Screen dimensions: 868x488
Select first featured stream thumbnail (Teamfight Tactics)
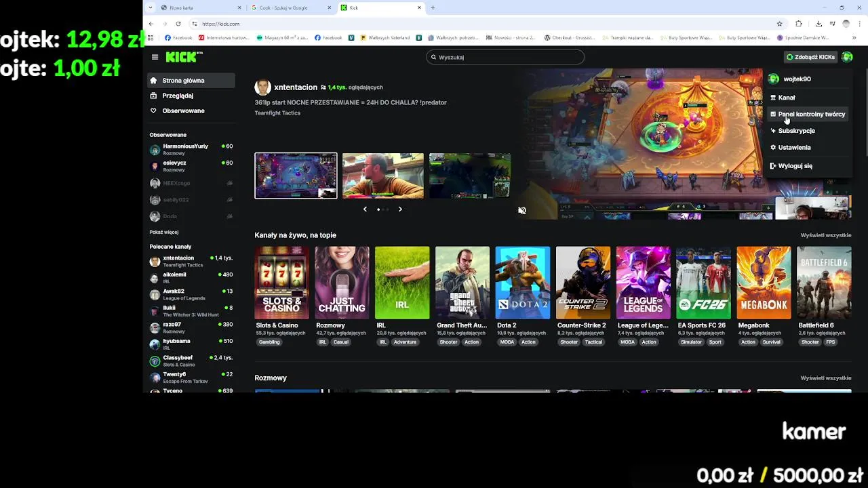click(296, 176)
